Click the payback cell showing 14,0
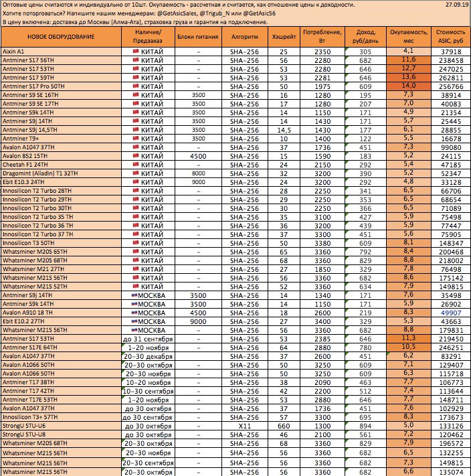The height and width of the screenshot is (476, 471). tap(409, 86)
